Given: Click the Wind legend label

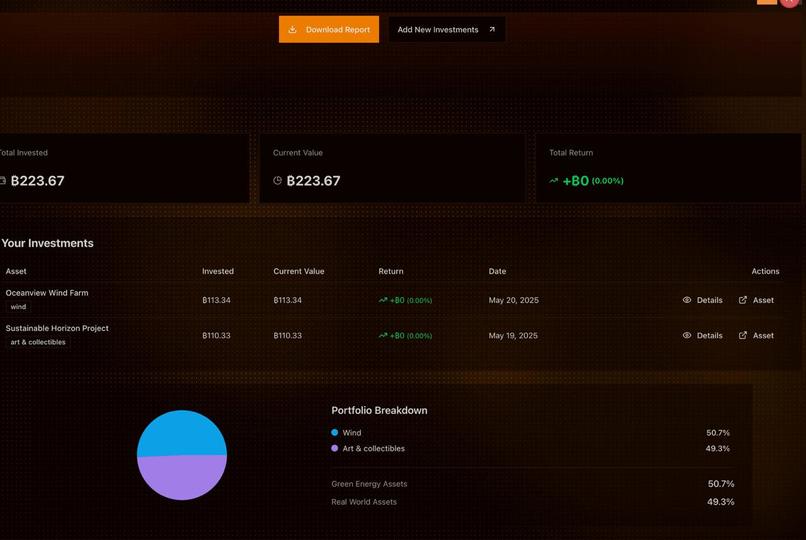Looking at the screenshot, I should (x=352, y=433).
